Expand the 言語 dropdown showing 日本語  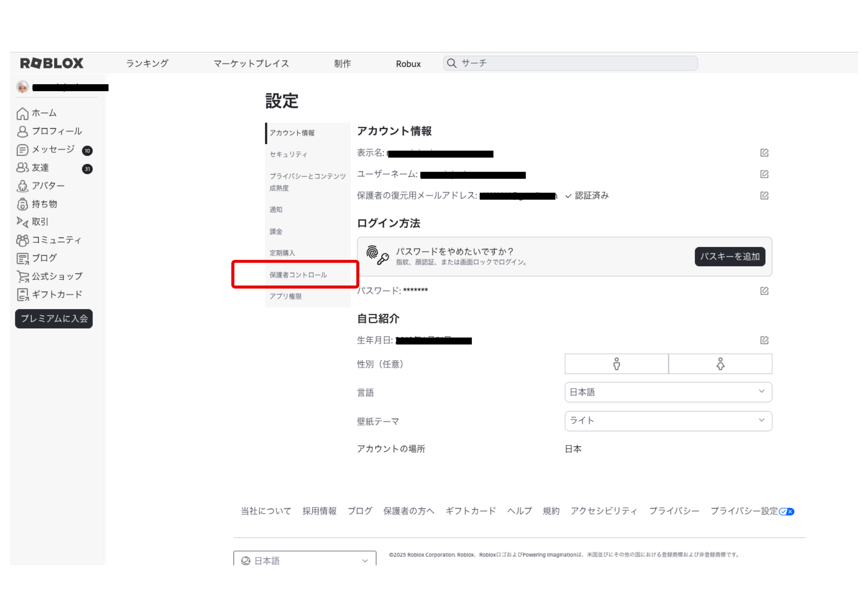(x=668, y=392)
